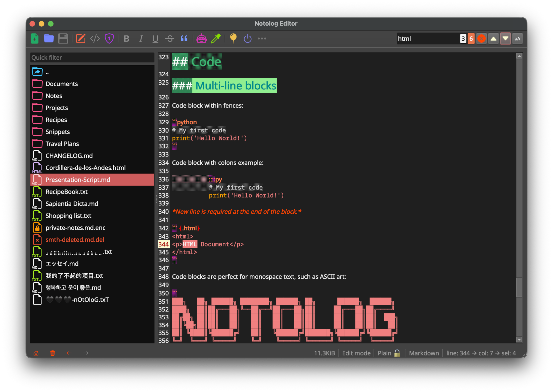Open the source code view icon

(95, 38)
